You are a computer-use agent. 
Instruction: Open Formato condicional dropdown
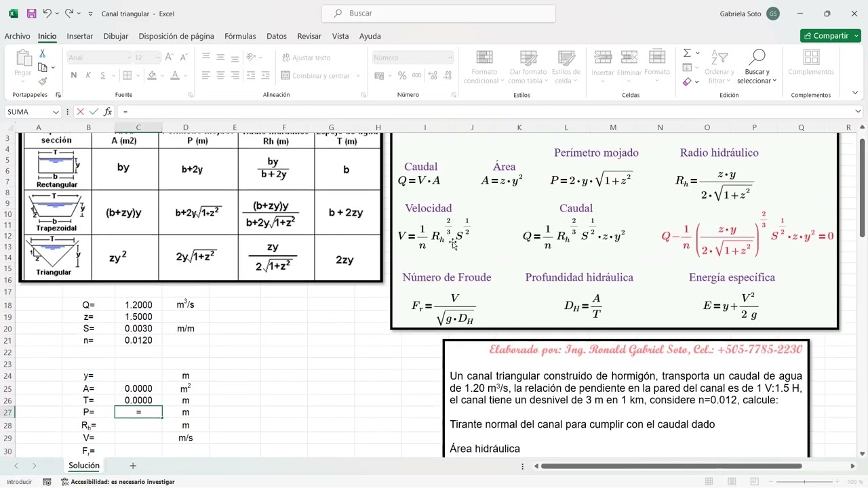pos(485,66)
